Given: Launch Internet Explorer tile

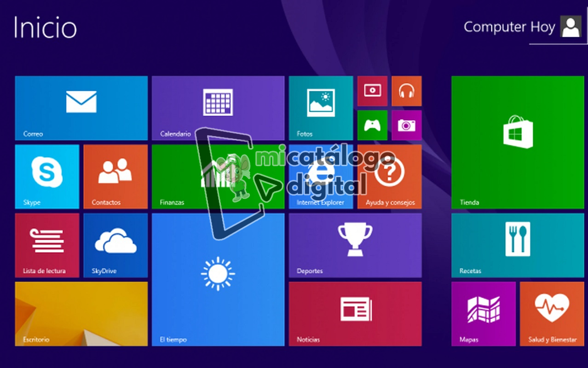Looking at the screenshot, I should [321, 177].
